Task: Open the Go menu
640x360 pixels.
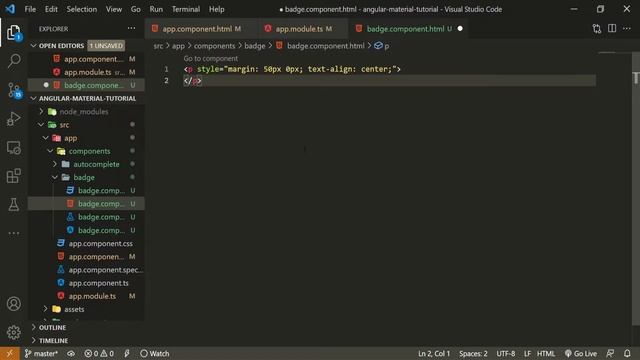Action: [x=136, y=9]
